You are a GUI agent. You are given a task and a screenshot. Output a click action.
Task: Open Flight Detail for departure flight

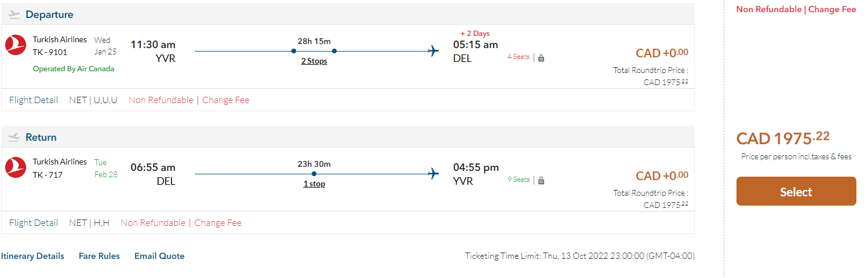tap(34, 100)
